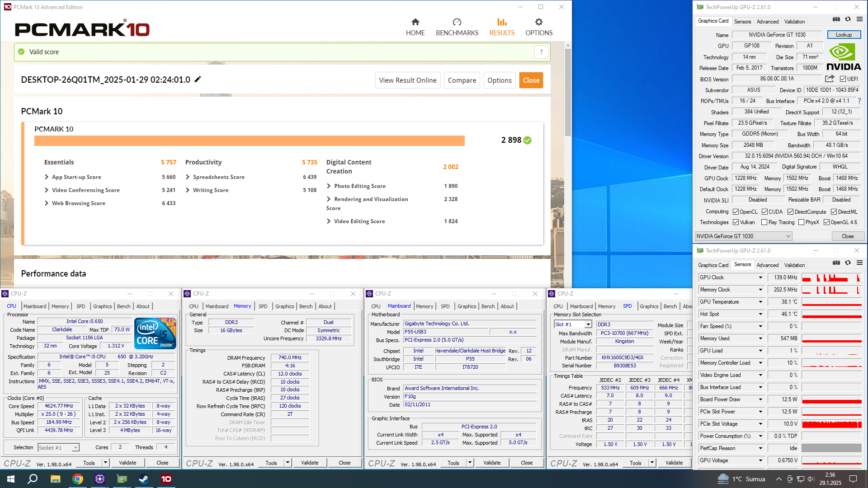The height and width of the screenshot is (488, 868).
Task: Open the Tools dropdown arrow in the CPU-Z CPU window
Action: pyautogui.click(x=105, y=463)
